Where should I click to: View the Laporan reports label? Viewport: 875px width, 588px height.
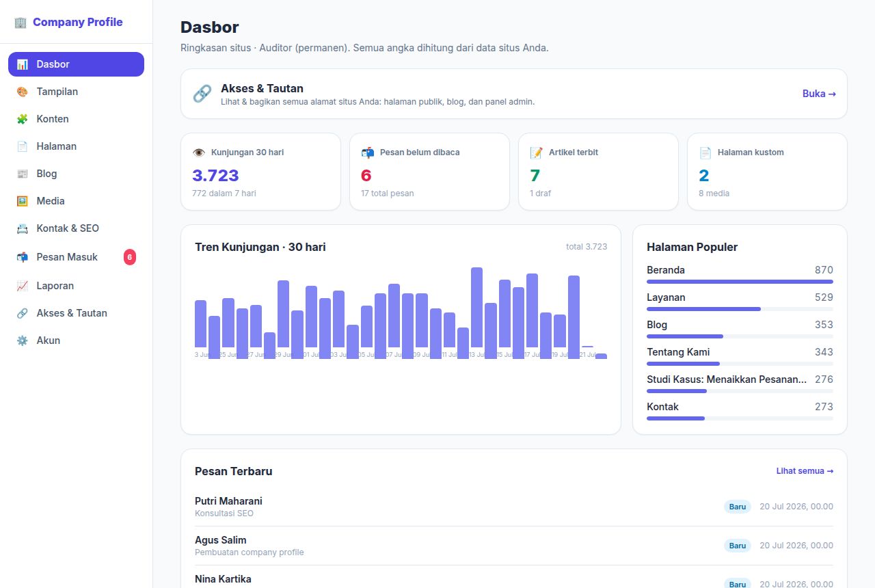click(55, 286)
